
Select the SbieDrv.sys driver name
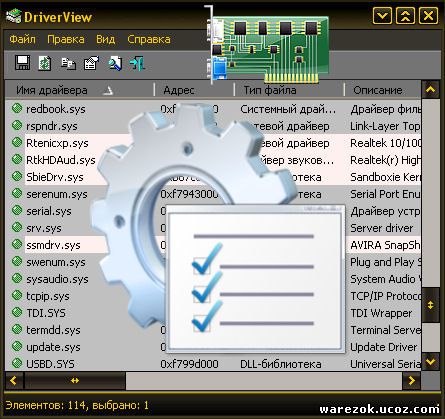(55, 177)
